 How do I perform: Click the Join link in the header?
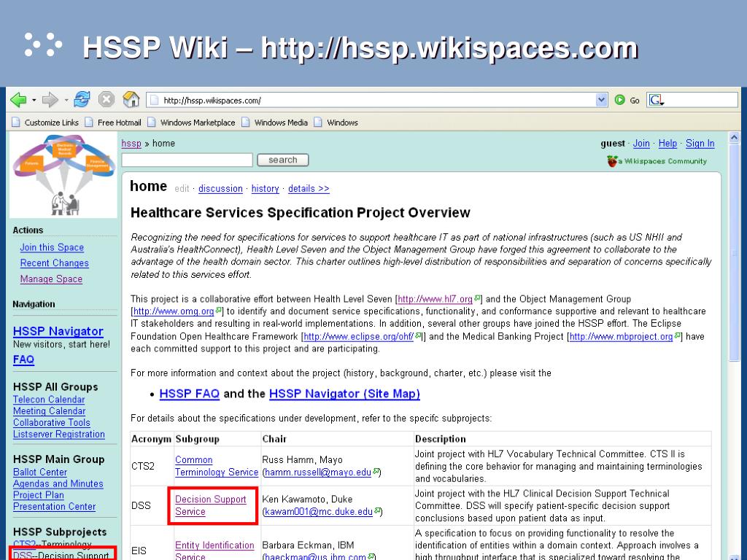coord(641,144)
